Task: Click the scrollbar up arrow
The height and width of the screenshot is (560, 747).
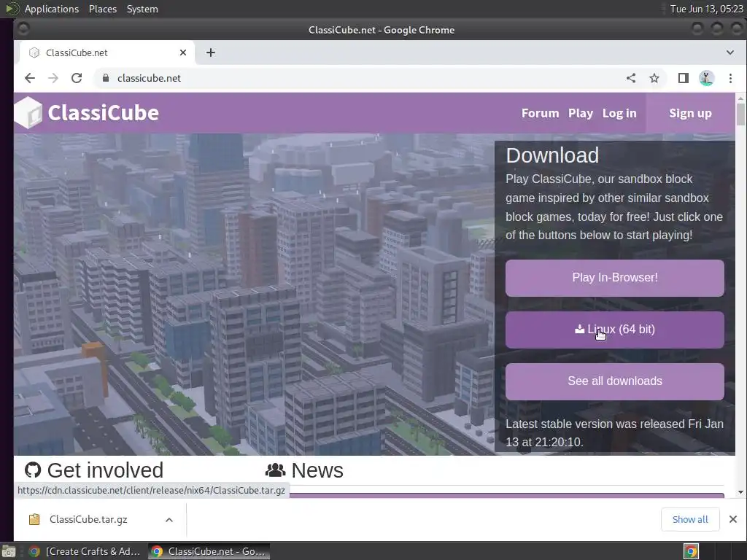Action: pos(740,98)
